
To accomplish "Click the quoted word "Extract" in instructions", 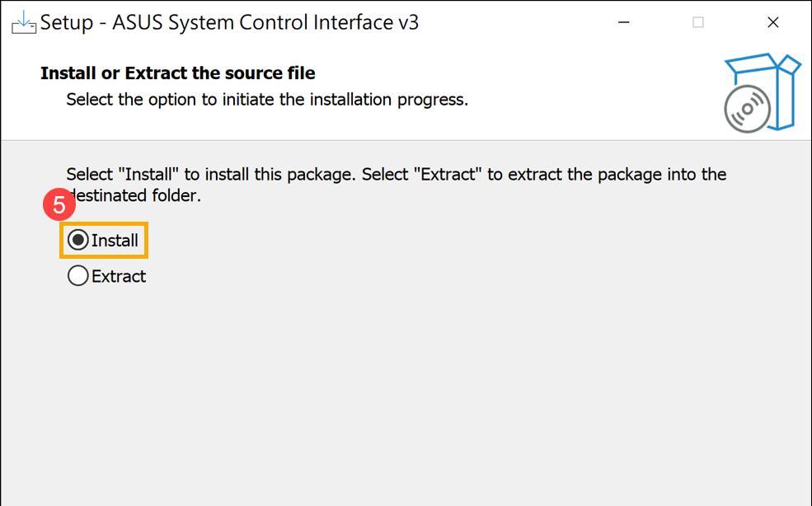I will (x=448, y=174).
